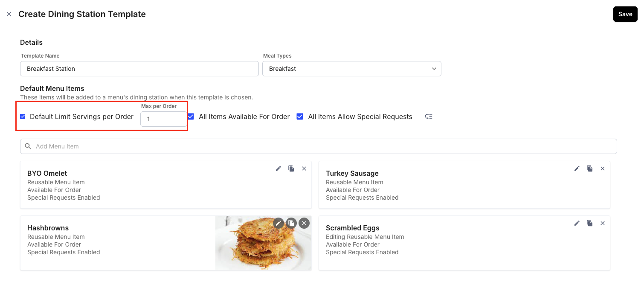This screenshot has width=644, height=282.
Task: Duplicate the BYO Omelet item
Action: (x=291, y=169)
